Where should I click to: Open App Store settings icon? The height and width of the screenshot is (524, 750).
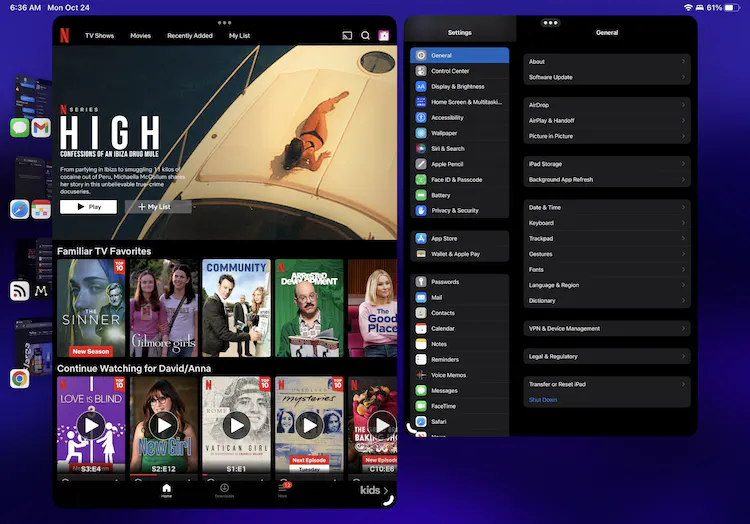pyautogui.click(x=421, y=238)
